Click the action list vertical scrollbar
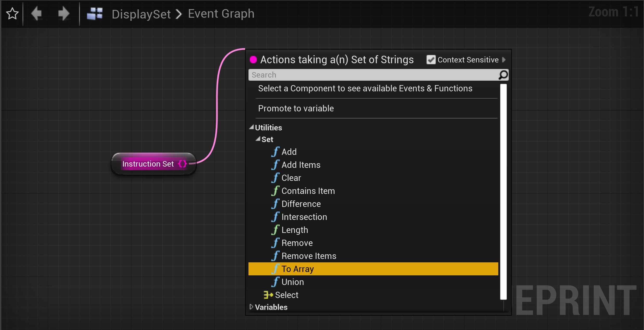This screenshot has height=330, width=644. [503, 191]
